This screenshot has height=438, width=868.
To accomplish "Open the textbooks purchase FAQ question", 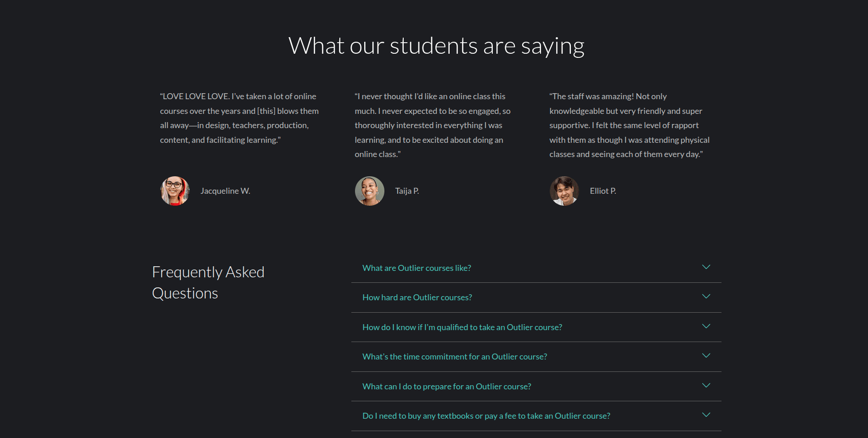I will pyautogui.click(x=486, y=416).
